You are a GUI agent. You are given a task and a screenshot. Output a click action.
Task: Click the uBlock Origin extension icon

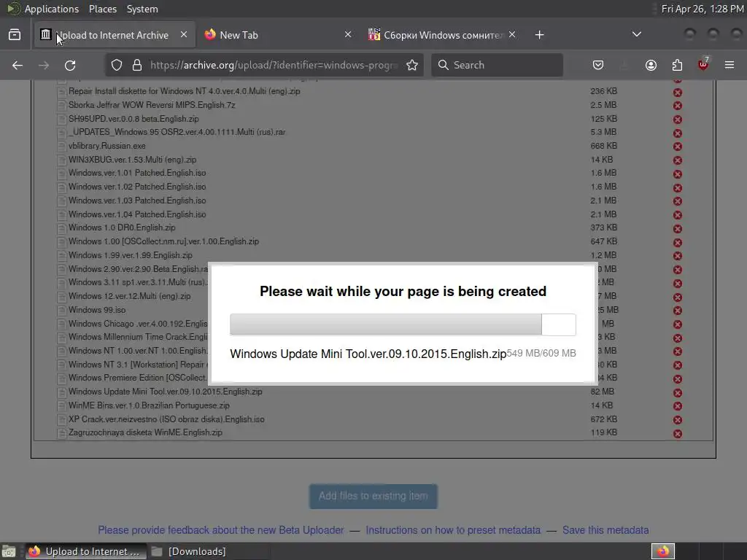pos(703,64)
